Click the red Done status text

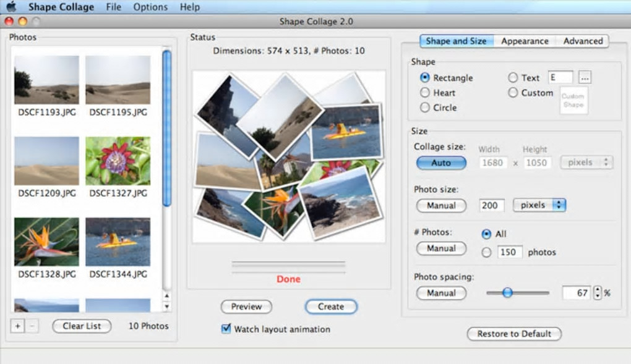pos(288,279)
